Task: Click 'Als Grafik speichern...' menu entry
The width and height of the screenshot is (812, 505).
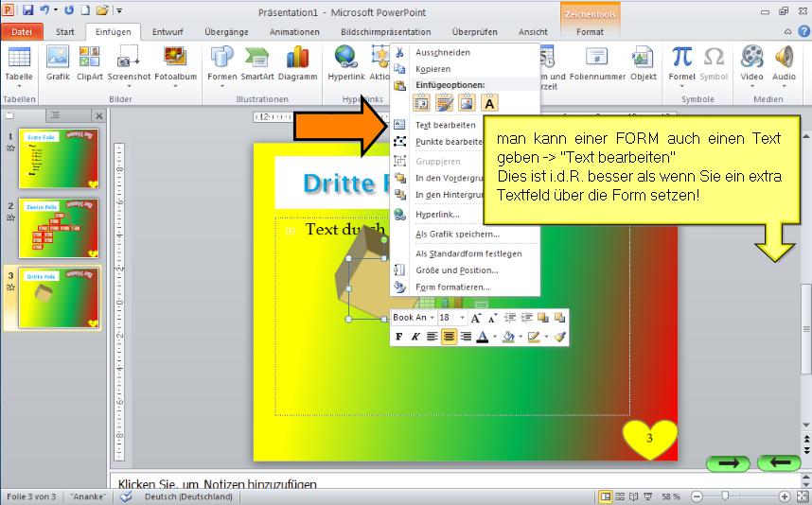Action: click(457, 234)
